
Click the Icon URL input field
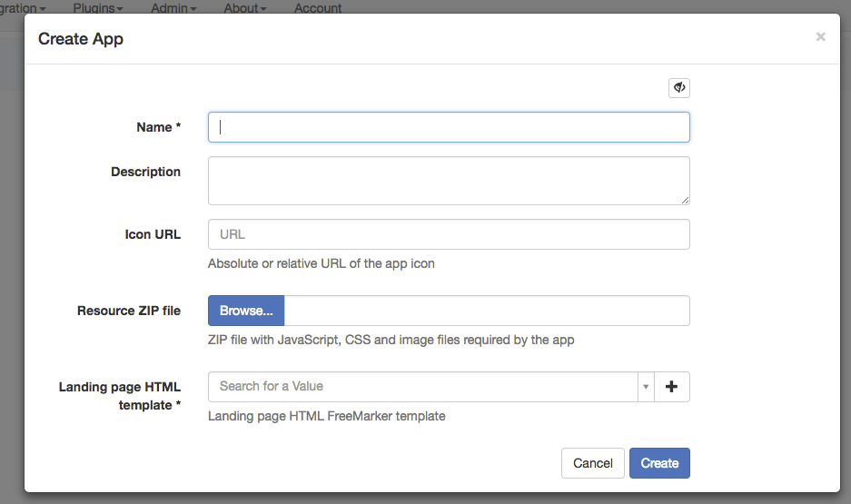pyautogui.click(x=449, y=234)
